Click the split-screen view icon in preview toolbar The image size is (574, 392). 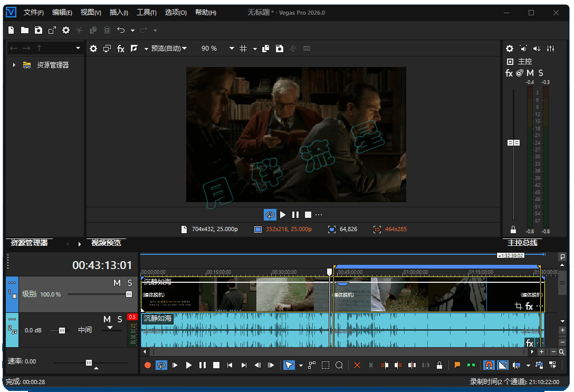pyautogui.click(x=135, y=49)
